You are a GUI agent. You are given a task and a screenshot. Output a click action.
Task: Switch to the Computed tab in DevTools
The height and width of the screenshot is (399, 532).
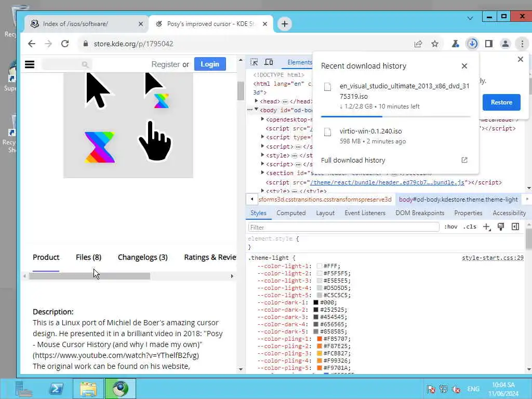click(x=291, y=212)
